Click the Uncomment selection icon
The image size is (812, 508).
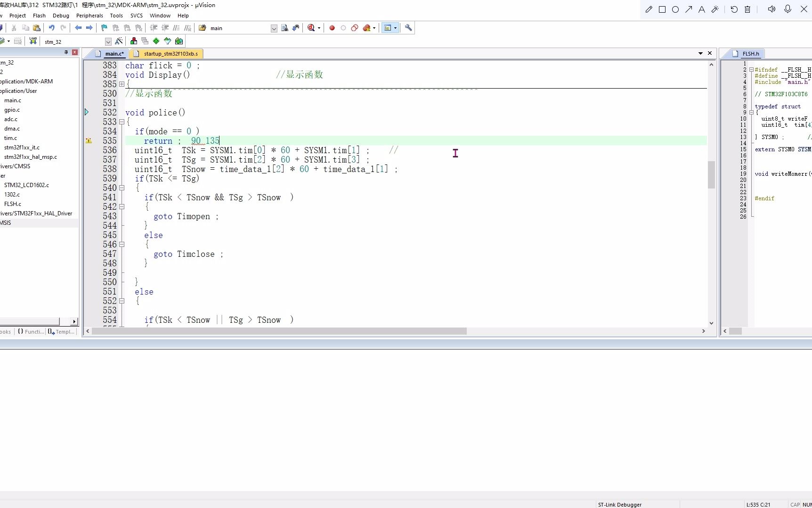click(187, 28)
